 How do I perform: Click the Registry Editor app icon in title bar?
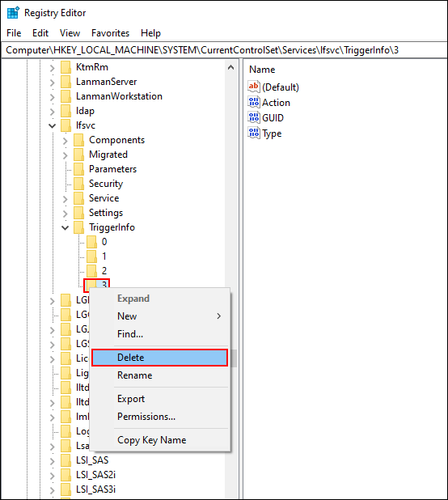(x=13, y=13)
